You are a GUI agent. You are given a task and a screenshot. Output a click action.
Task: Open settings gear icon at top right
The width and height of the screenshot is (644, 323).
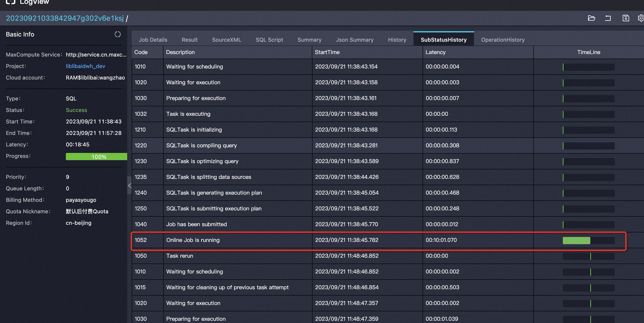pos(641,18)
